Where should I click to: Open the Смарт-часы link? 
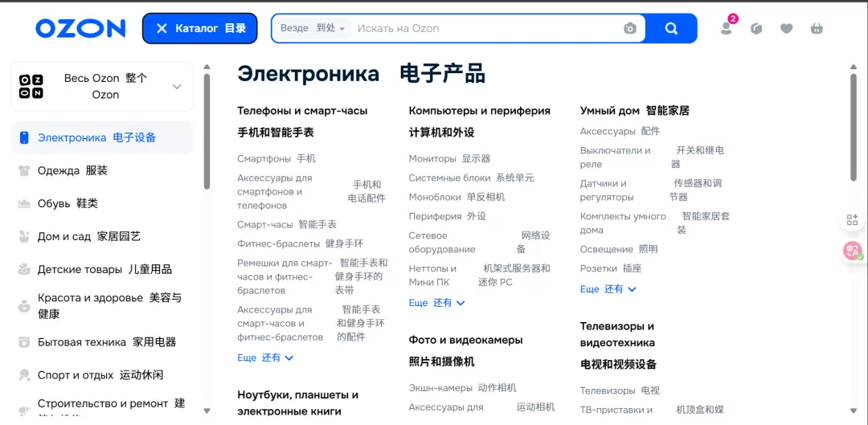pyautogui.click(x=265, y=225)
